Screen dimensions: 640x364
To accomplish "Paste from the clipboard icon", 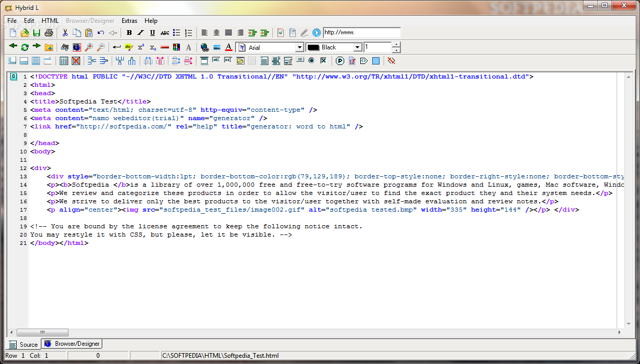I will (89, 33).
